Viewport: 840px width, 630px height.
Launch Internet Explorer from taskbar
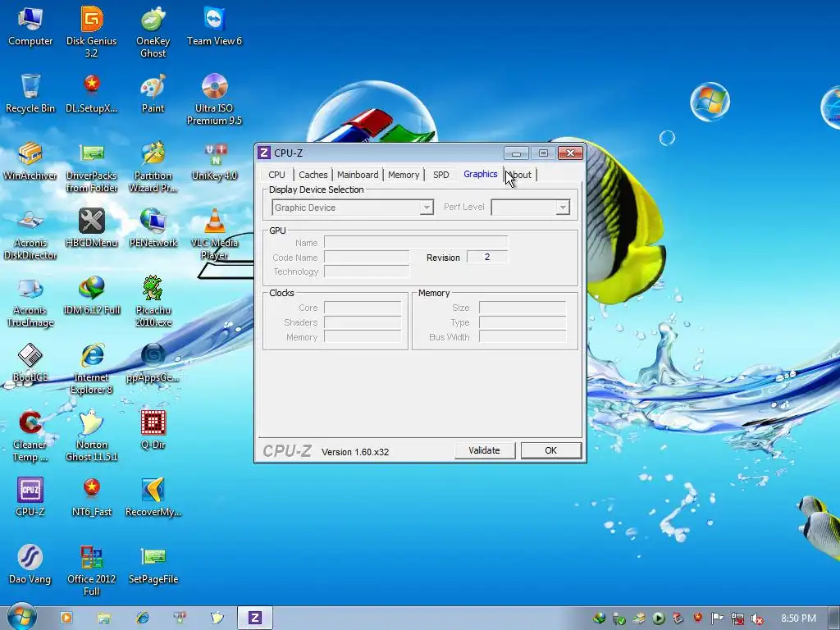(142, 619)
